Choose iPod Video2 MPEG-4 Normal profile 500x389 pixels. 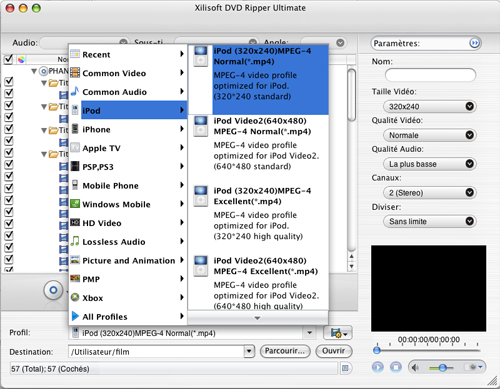click(x=258, y=149)
